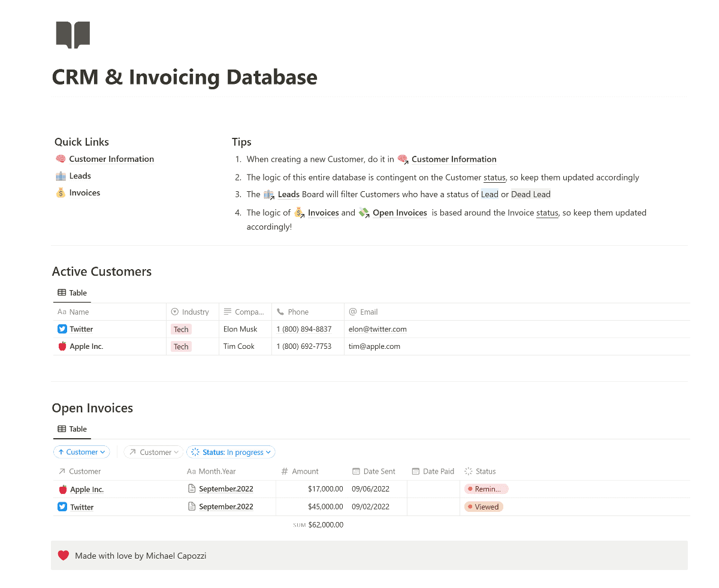
Task: Click the table icon on Active Customers tab
Action: tap(62, 293)
